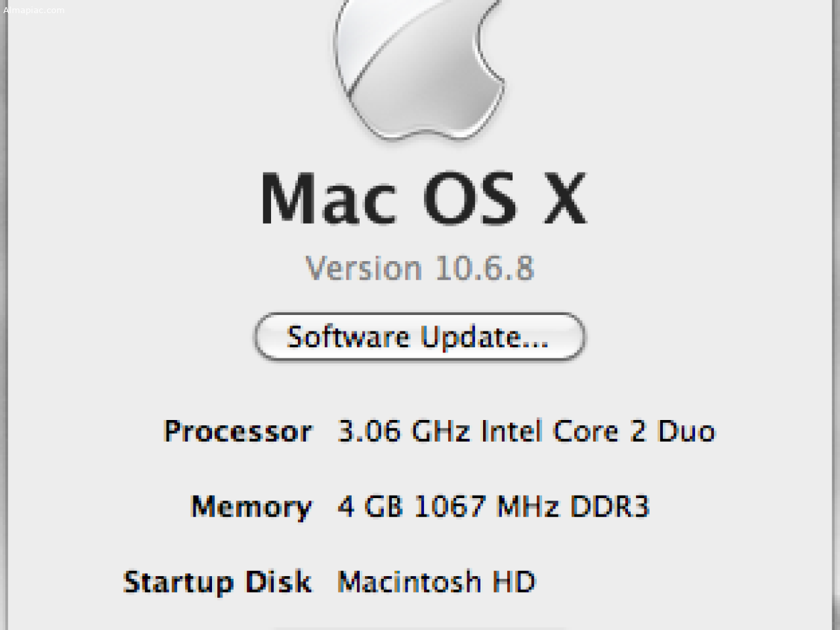Click the word Mac in the title
Viewport: 840px width, 630px height.
pyautogui.click(x=329, y=198)
